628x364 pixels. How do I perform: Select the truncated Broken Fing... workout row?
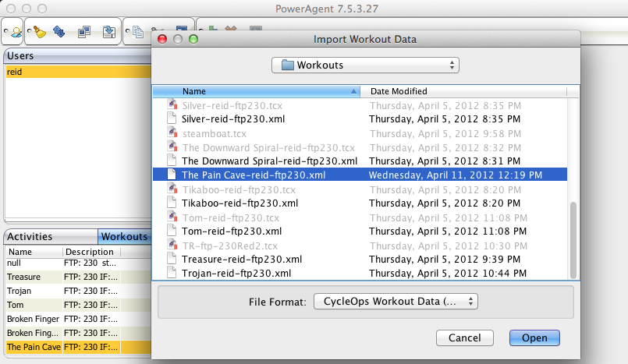(x=78, y=333)
